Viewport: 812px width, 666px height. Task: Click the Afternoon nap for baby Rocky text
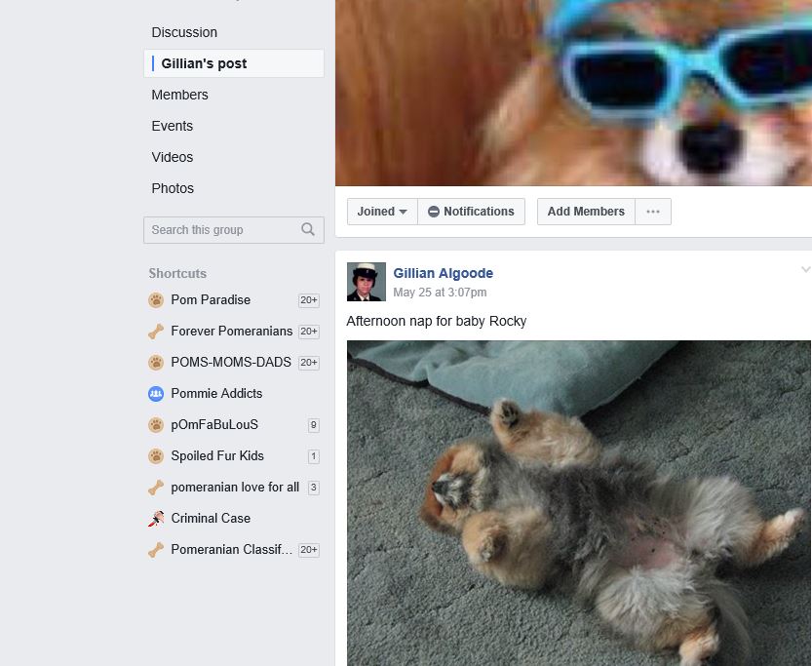[x=437, y=321]
